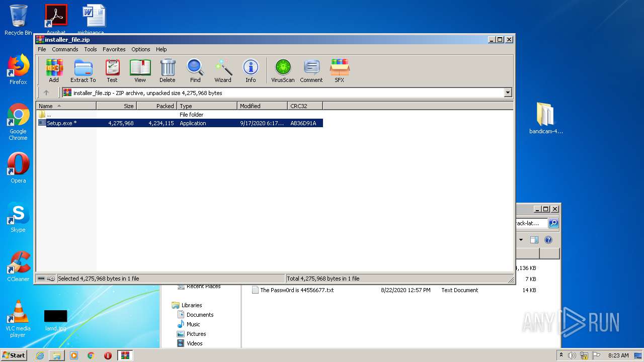The height and width of the screenshot is (362, 644).
Task: Run VirusScan from the WinRAR toolbar
Action: click(x=283, y=71)
